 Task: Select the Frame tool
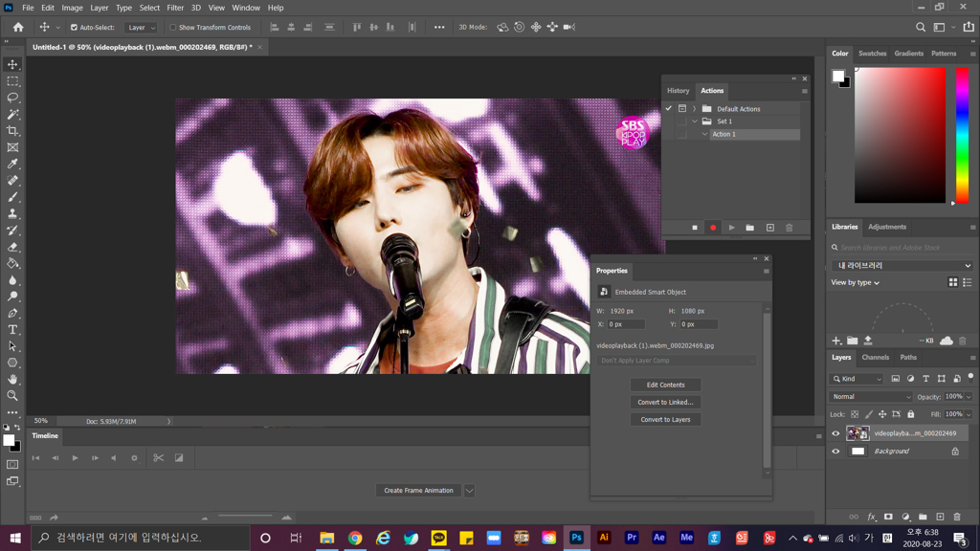12,147
